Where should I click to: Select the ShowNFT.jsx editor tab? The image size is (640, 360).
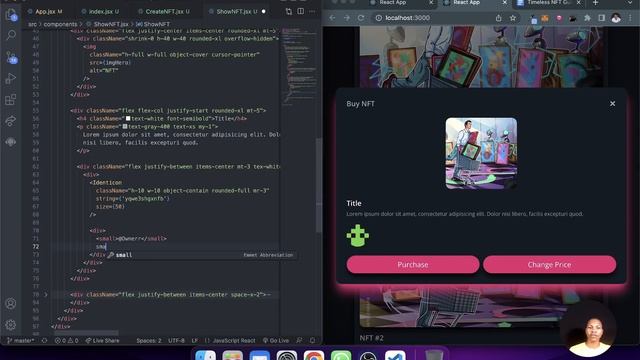[237, 11]
